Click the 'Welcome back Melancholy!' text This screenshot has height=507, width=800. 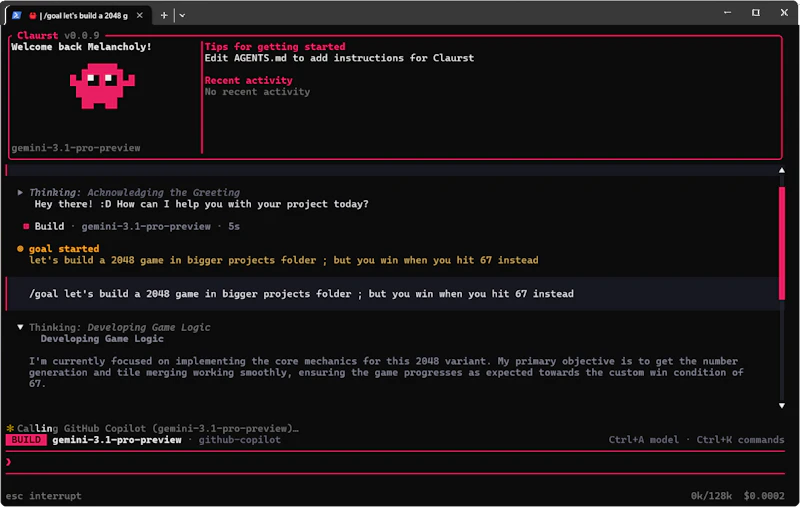(81, 46)
